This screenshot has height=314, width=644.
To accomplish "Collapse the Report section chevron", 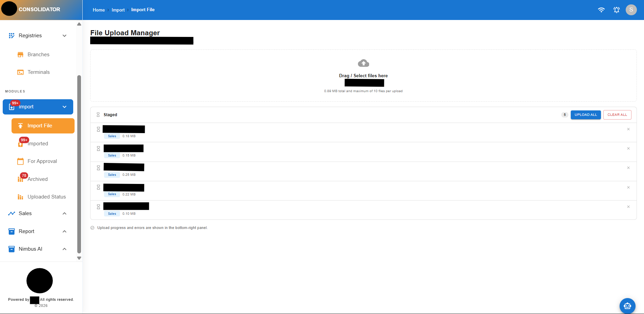I will pyautogui.click(x=64, y=231).
